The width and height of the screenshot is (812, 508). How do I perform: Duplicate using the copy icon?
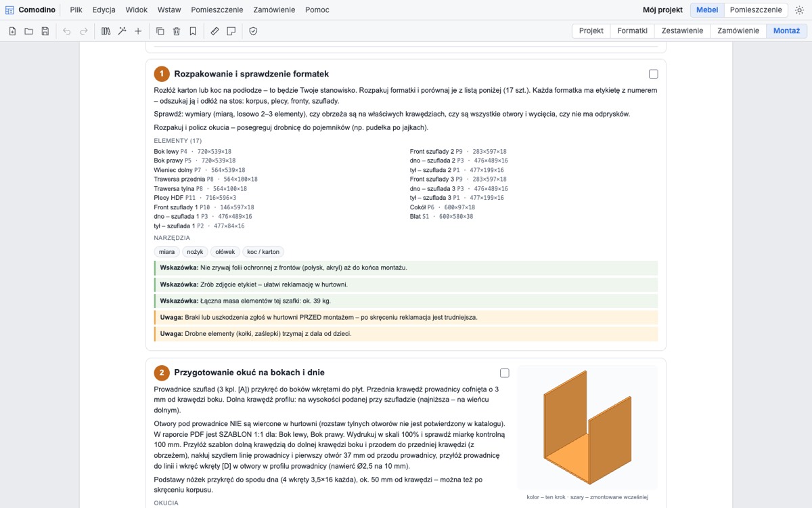pyautogui.click(x=160, y=31)
